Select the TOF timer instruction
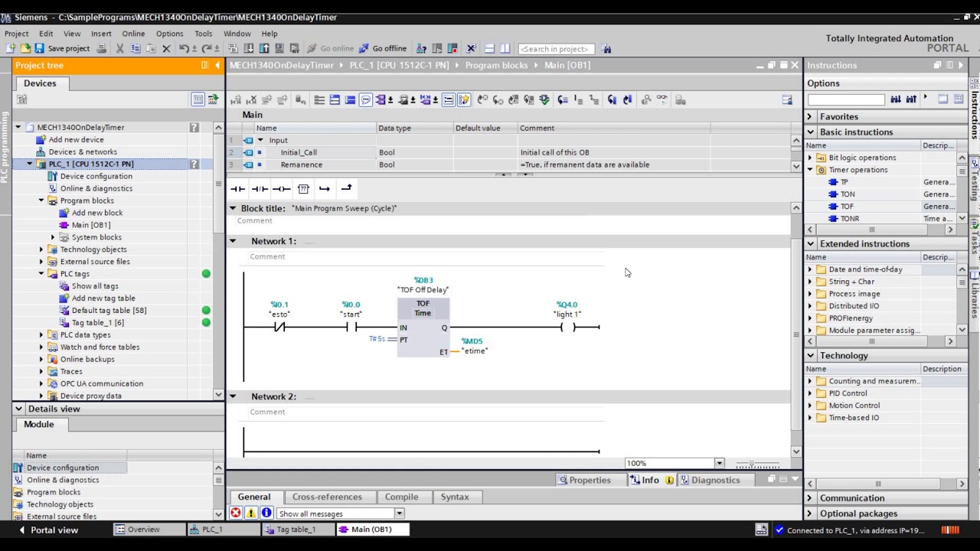 (x=847, y=207)
